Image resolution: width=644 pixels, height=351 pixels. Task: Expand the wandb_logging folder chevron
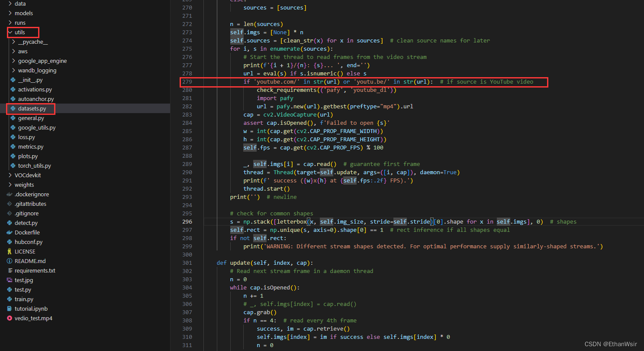(13, 70)
